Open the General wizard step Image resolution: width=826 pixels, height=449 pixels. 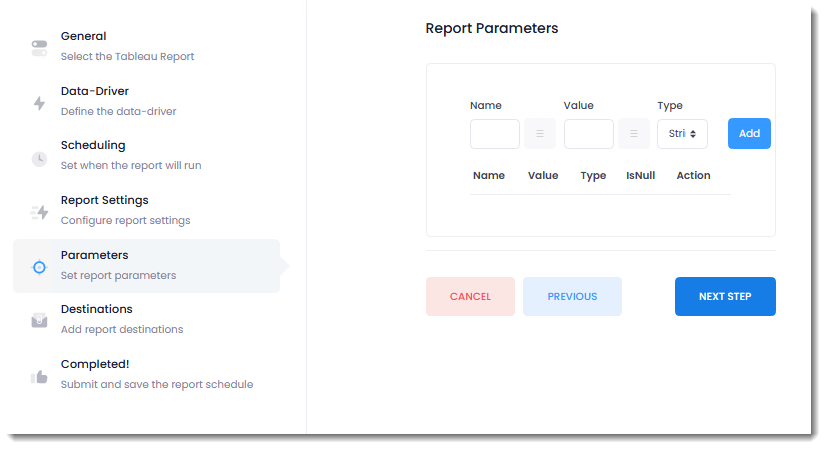(x=84, y=37)
